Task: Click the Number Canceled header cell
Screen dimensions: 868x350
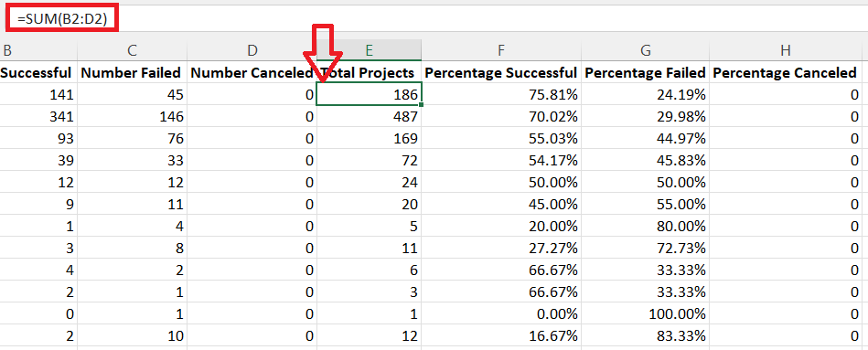Action: (252, 72)
